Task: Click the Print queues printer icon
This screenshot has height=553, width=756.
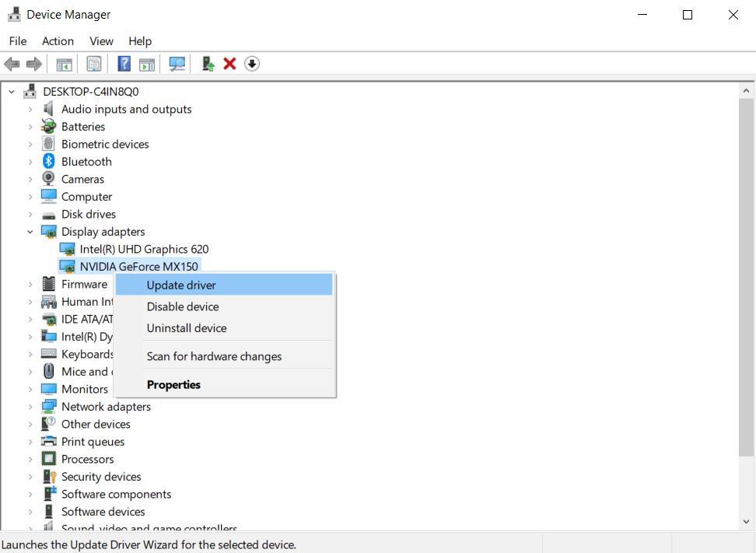Action: 49,441
